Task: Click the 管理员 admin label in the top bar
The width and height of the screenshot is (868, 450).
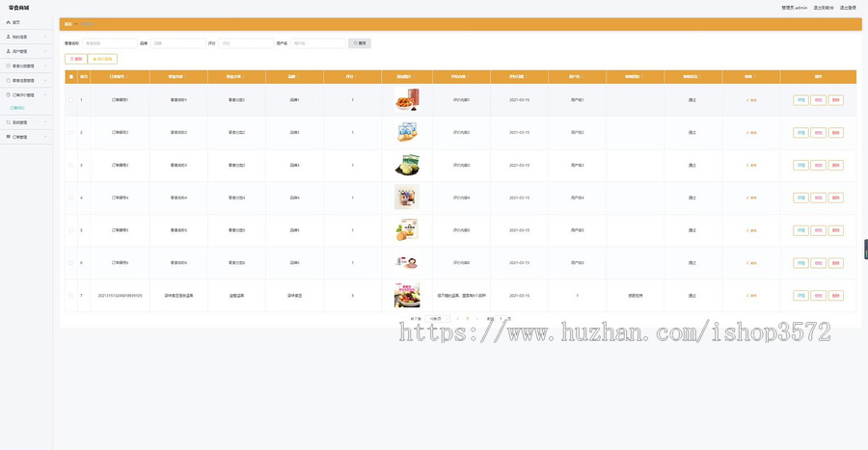Action: [x=795, y=8]
